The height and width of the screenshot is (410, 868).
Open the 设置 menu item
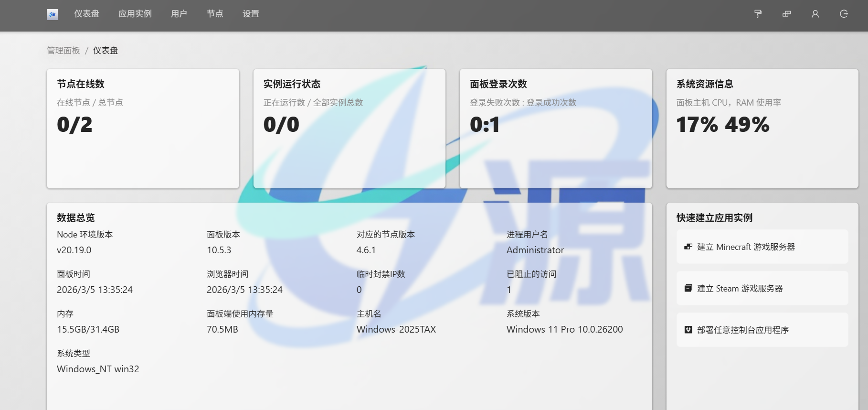coord(251,14)
